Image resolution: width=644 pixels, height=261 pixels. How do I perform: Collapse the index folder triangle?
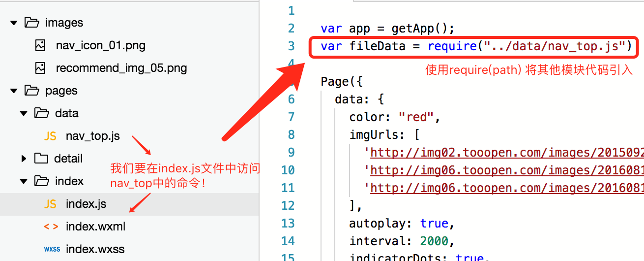click(24, 181)
